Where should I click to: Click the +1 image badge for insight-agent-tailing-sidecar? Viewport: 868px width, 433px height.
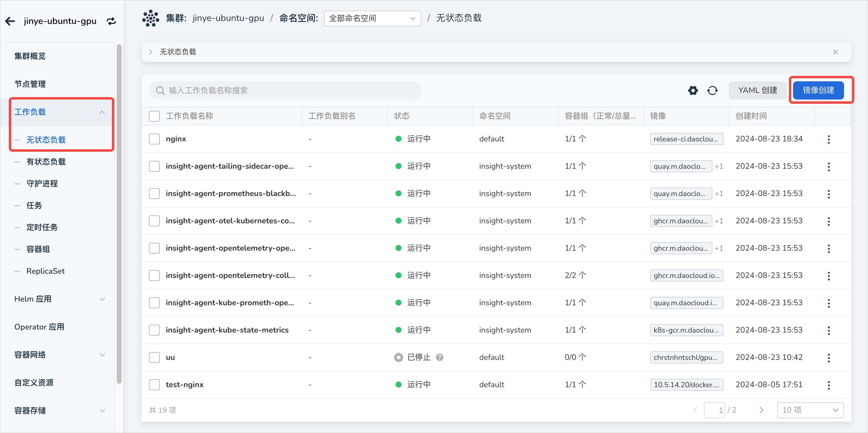pyautogui.click(x=719, y=166)
